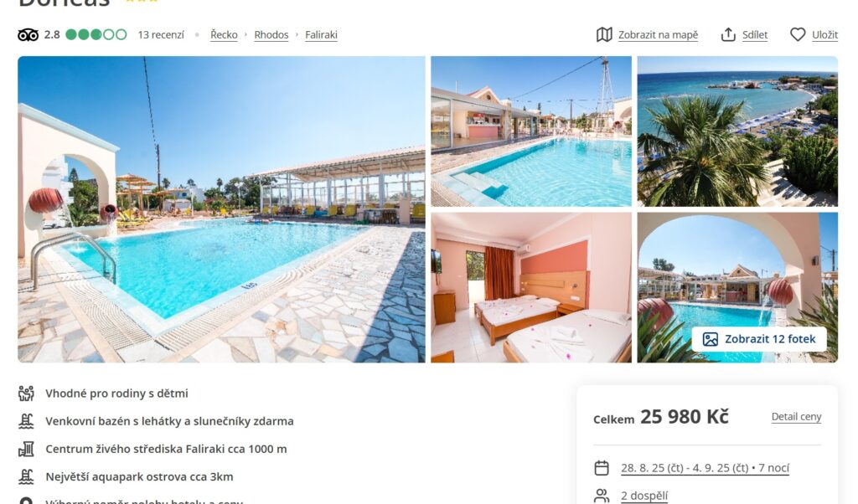Viewport: 858px width, 504px height.
Task: Click the map icon beside Zobrazit na mapě
Action: tap(604, 35)
